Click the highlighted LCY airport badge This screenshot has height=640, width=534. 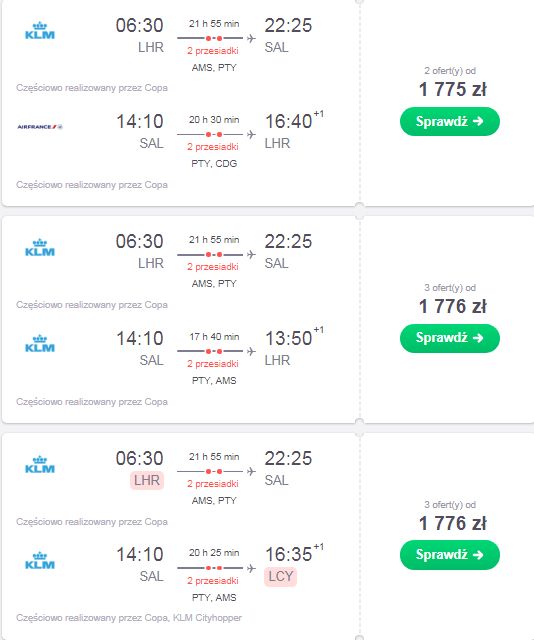point(280,576)
